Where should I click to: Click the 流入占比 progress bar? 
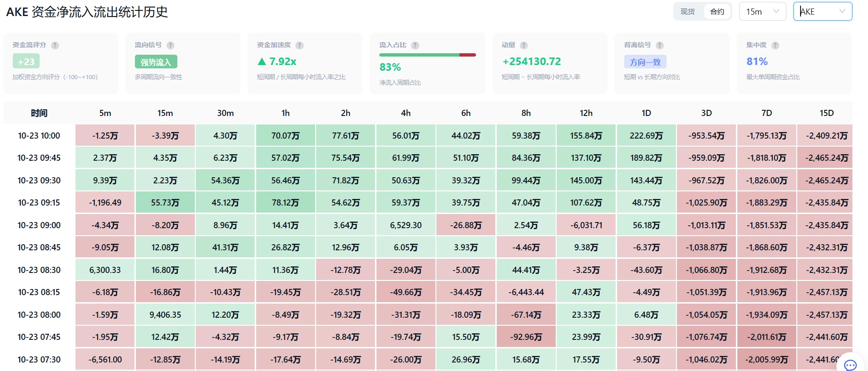click(x=427, y=55)
